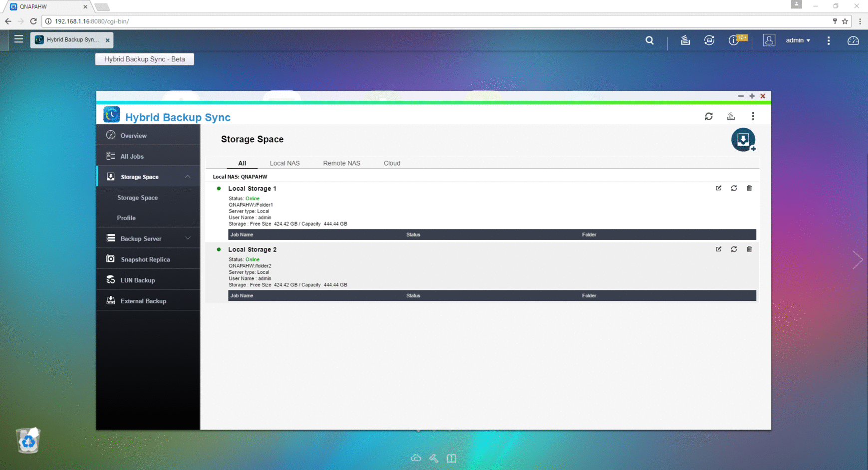This screenshot has width=868, height=470.
Task: Open the Chrome menu three dots
Action: click(860, 21)
